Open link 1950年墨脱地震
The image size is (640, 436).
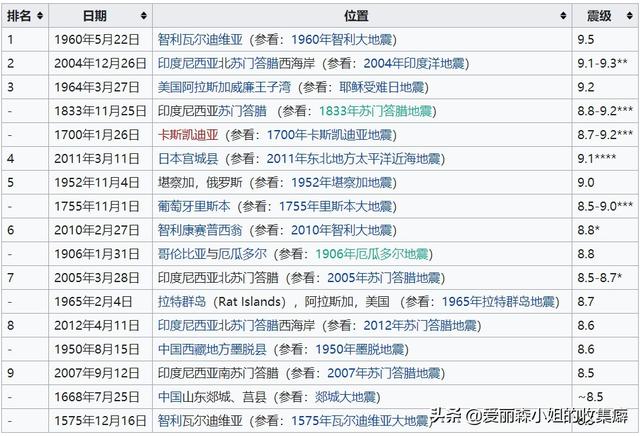pyautogui.click(x=360, y=349)
